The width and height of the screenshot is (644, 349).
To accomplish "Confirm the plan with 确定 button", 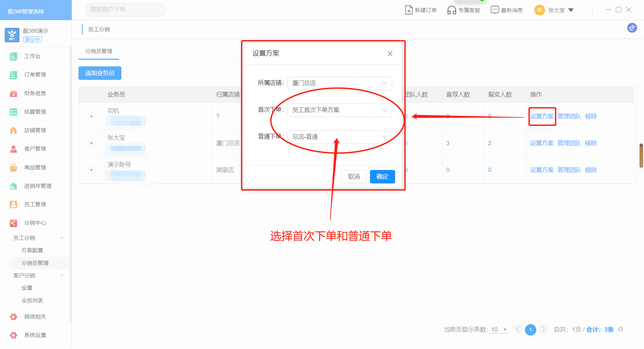I will click(x=382, y=177).
